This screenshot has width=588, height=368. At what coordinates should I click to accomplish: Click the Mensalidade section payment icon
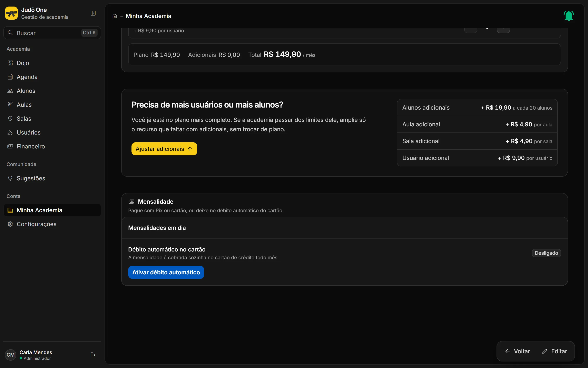pyautogui.click(x=131, y=202)
